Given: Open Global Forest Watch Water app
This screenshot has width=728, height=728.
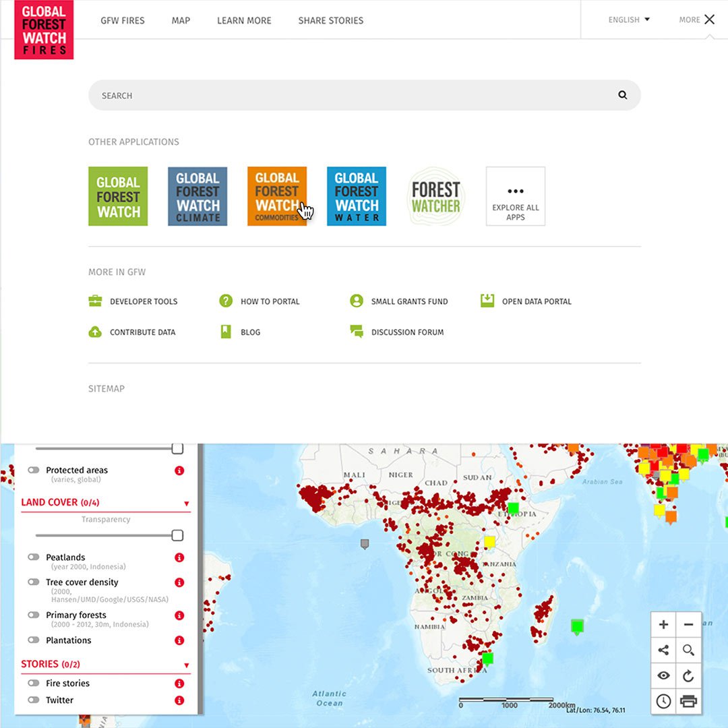Looking at the screenshot, I should [x=356, y=196].
